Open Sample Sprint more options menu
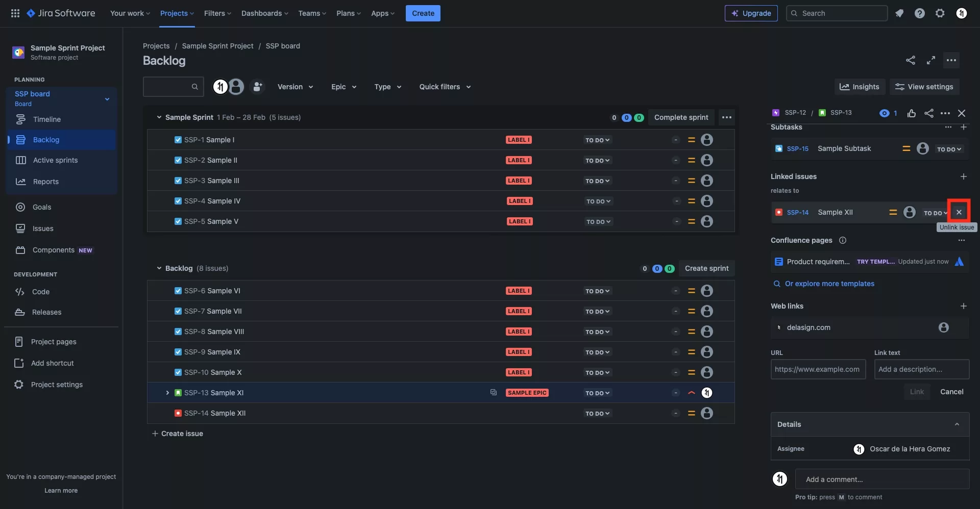Viewport: 980px width, 509px height. (727, 117)
